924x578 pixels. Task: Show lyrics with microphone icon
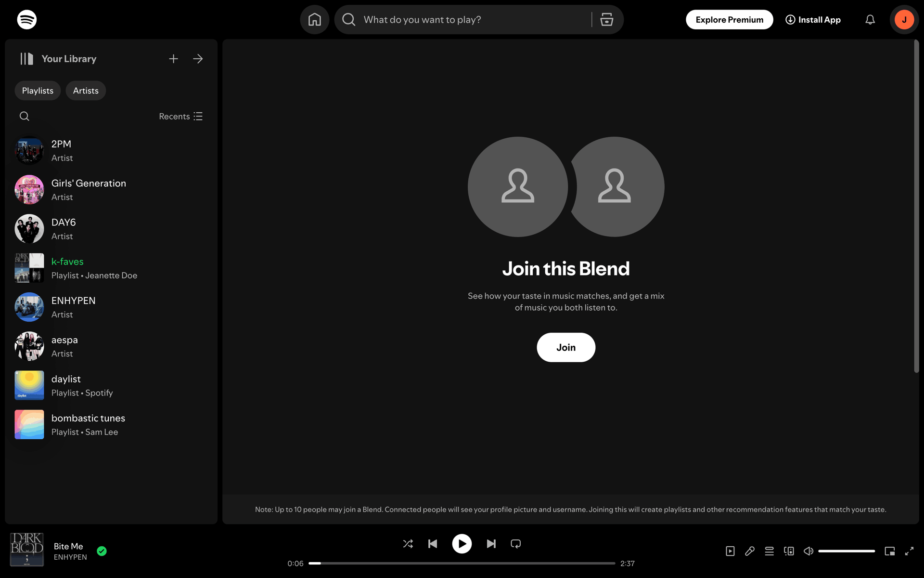750,551
